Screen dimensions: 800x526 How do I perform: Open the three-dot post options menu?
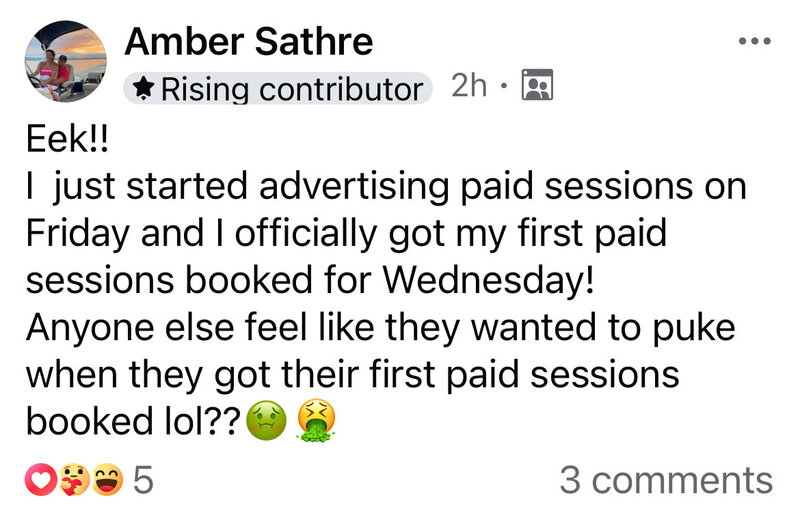coord(754,41)
